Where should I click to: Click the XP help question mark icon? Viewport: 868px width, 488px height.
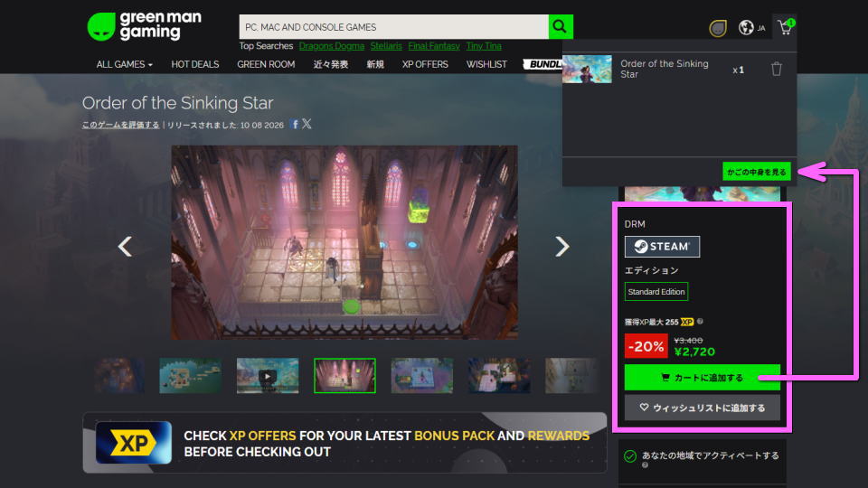click(x=700, y=322)
